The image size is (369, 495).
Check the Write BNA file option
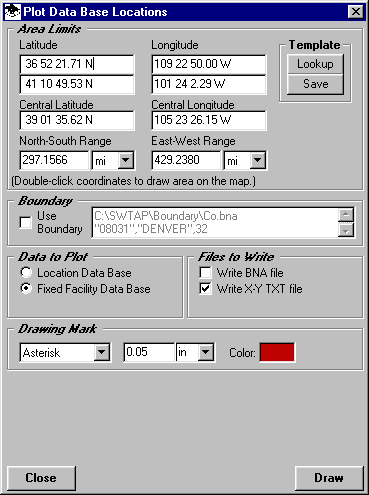point(205,273)
